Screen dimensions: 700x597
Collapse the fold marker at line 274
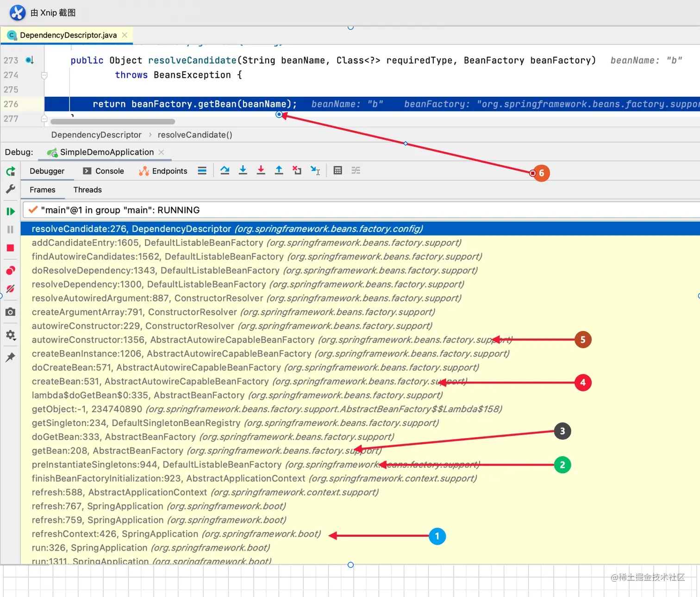coord(44,75)
